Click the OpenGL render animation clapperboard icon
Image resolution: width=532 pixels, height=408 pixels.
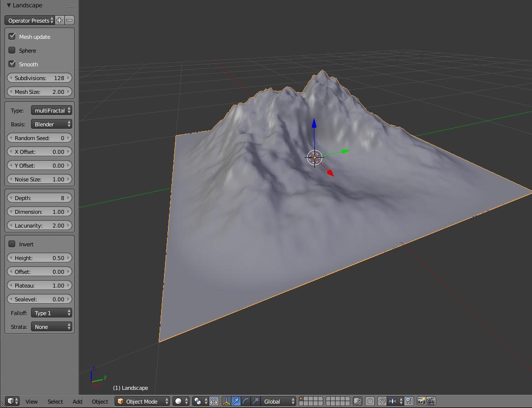point(431,401)
